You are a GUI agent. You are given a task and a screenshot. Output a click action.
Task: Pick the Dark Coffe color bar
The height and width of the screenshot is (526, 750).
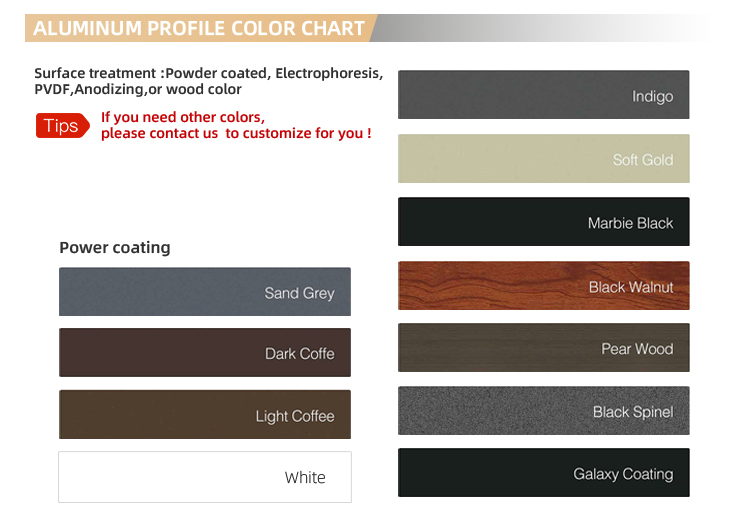point(205,352)
